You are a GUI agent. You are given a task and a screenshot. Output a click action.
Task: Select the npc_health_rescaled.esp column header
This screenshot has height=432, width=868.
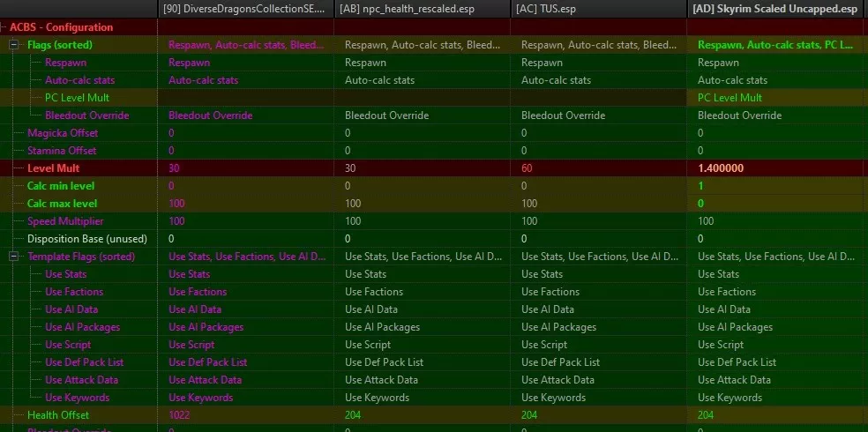pyautogui.click(x=423, y=9)
